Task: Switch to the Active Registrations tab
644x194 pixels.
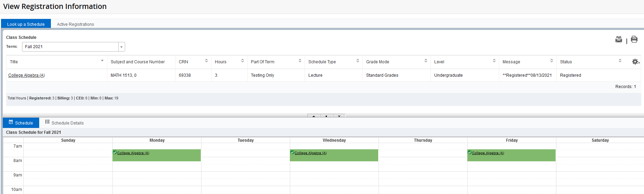Action: [x=75, y=24]
